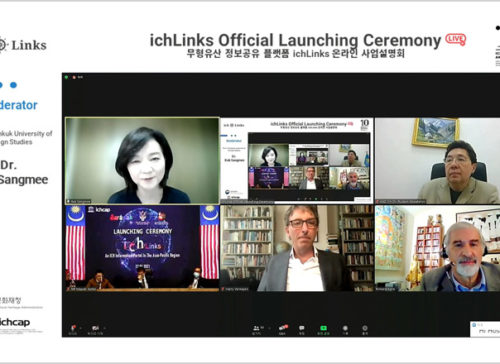Select the tile of grey-bearded man with headset

tap(437, 248)
